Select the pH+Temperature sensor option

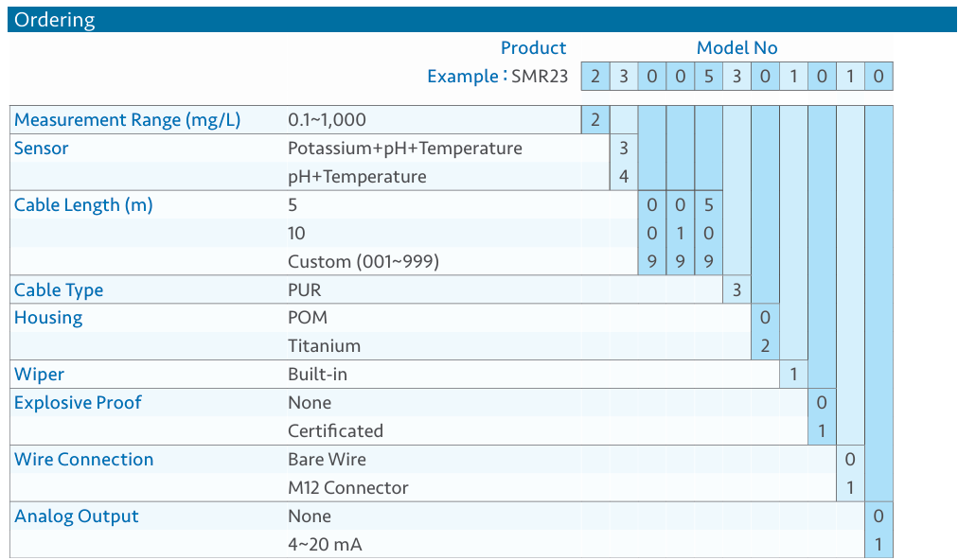(x=357, y=177)
